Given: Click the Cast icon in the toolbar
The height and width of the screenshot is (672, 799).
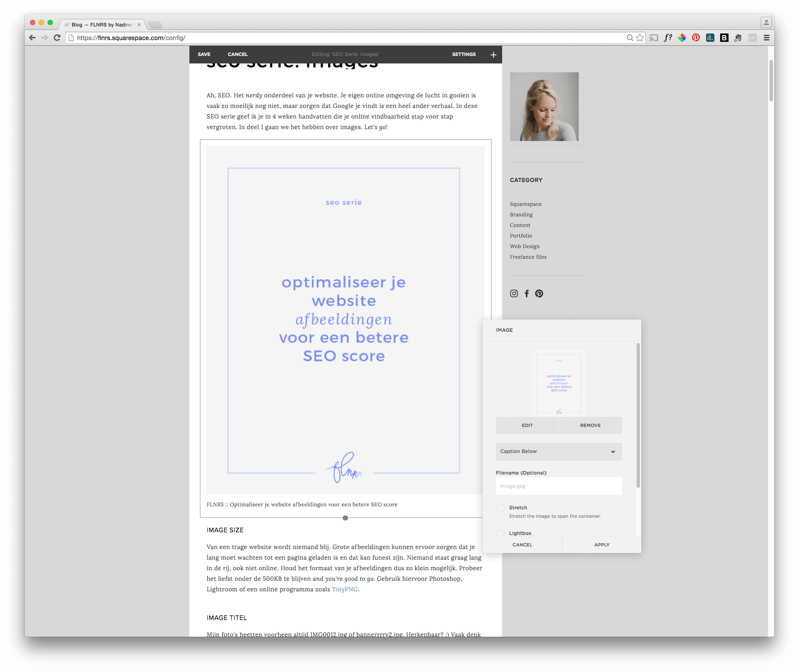Looking at the screenshot, I should point(654,38).
